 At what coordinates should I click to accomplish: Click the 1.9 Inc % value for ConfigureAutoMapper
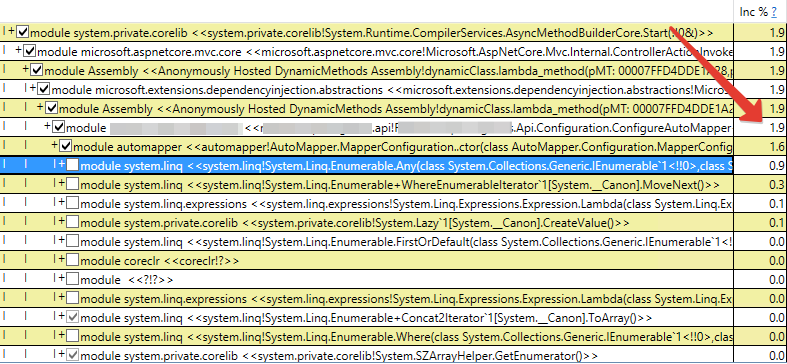[777, 128]
